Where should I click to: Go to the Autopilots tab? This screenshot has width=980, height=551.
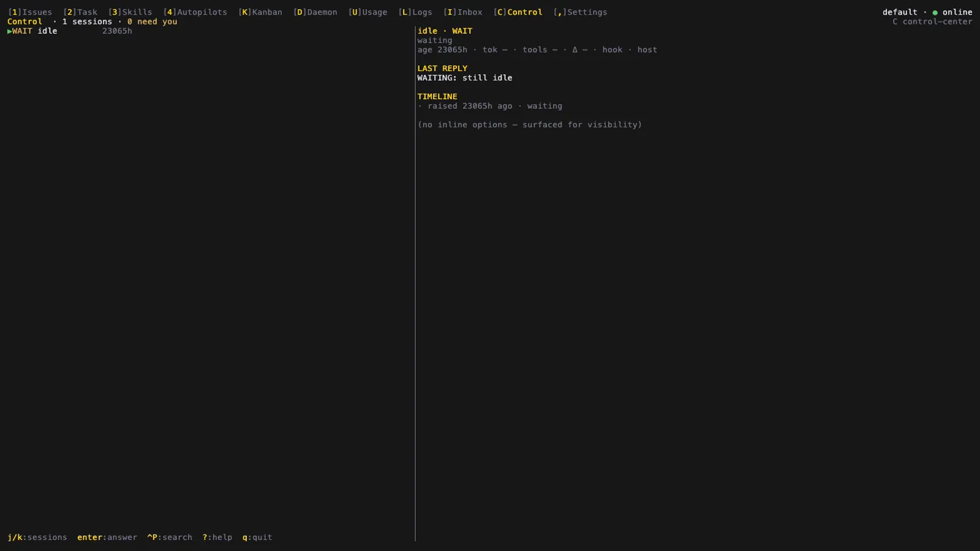(x=195, y=12)
